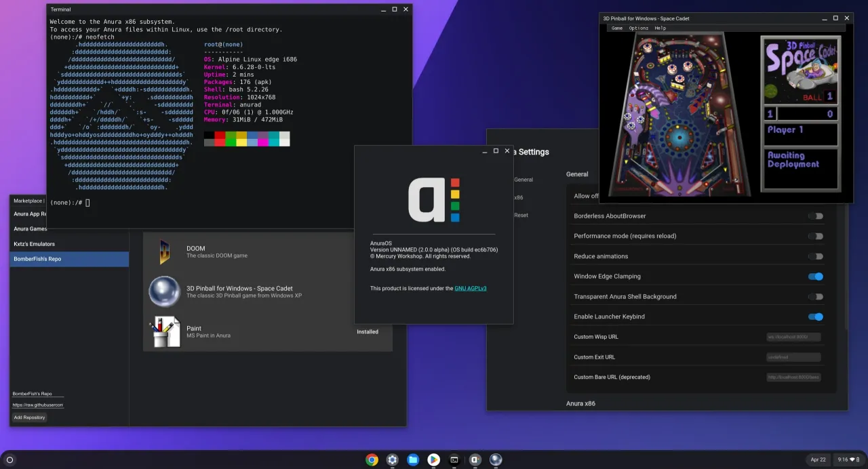Click the Anura app icon on the shelf
The image size is (868, 469).
(475, 460)
